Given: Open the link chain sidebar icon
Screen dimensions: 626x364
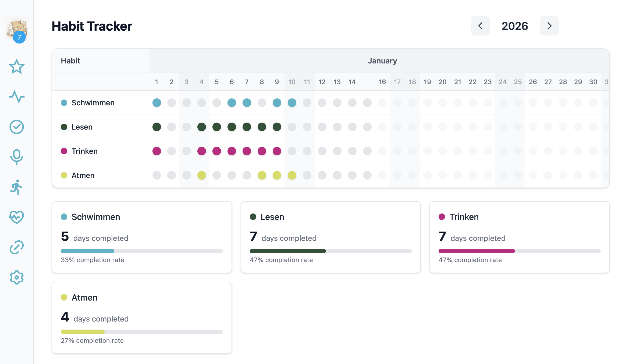Looking at the screenshot, I should point(17,247).
